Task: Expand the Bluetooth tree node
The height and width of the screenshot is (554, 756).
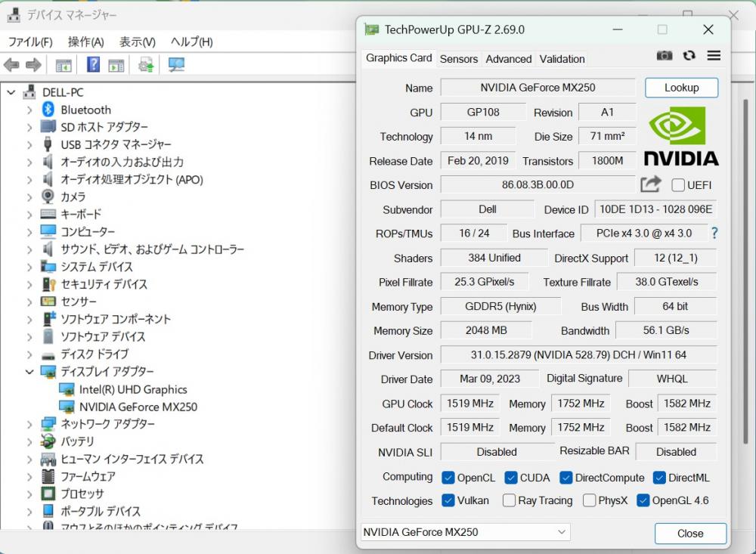Action: pyautogui.click(x=29, y=110)
